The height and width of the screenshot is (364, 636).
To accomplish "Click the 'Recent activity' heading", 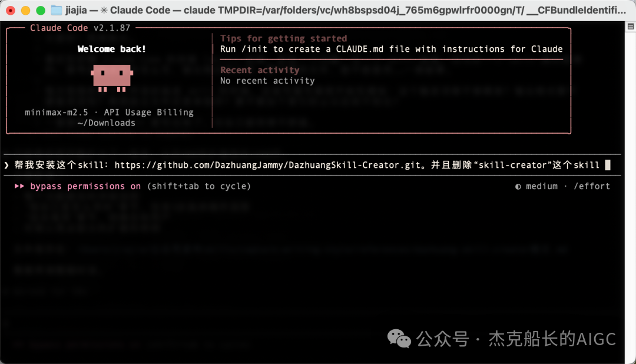I will [x=260, y=70].
